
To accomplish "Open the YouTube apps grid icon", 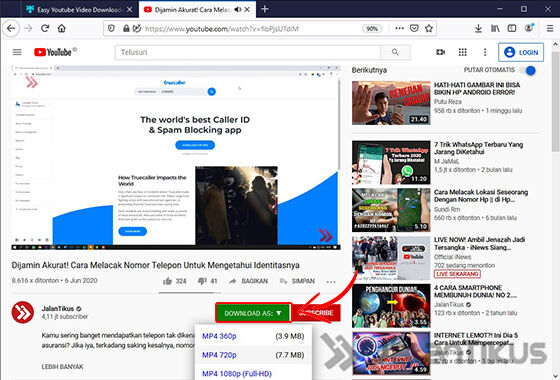I will [x=462, y=52].
